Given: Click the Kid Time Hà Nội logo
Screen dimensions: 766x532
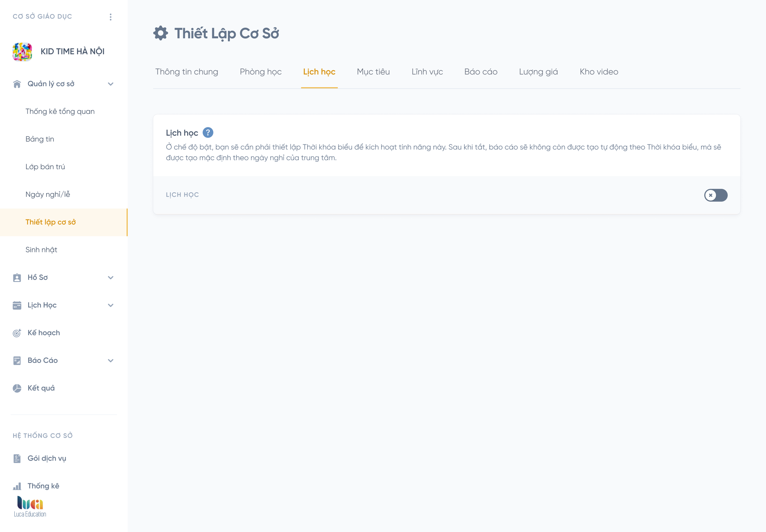Looking at the screenshot, I should coord(22,52).
